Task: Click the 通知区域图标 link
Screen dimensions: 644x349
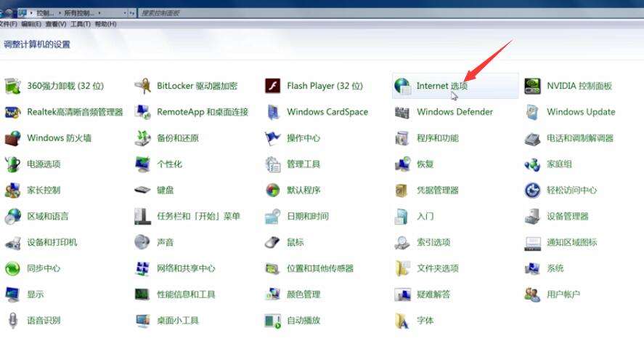Action: pyautogui.click(x=571, y=243)
